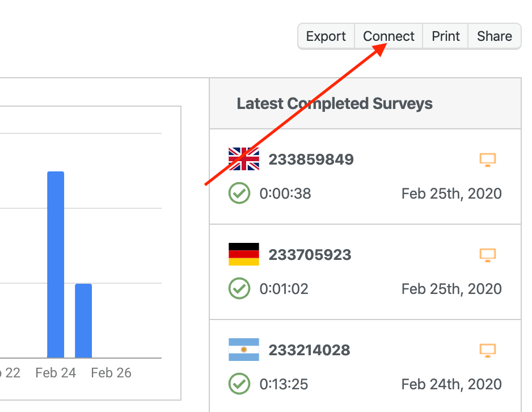This screenshot has width=532, height=412.
Task: Click green checkmark beside 0:01:02 duration
Action: coord(239,288)
